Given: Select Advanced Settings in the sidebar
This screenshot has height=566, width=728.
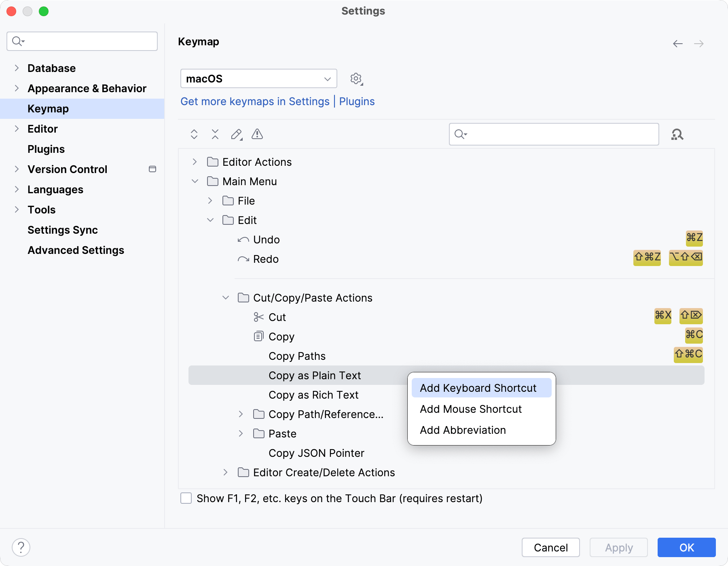Looking at the screenshot, I should point(76,250).
